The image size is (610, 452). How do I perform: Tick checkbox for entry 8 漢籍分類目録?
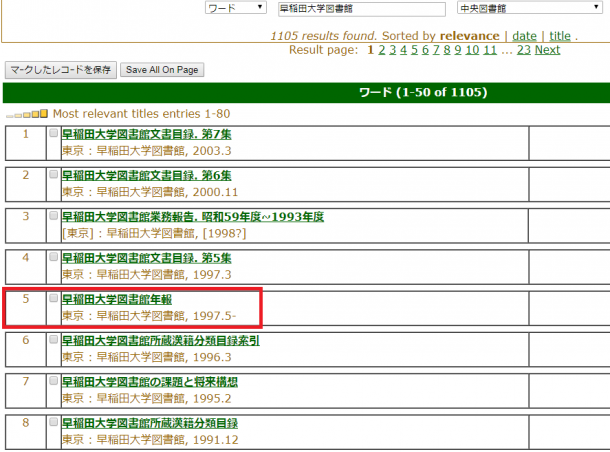point(54,422)
